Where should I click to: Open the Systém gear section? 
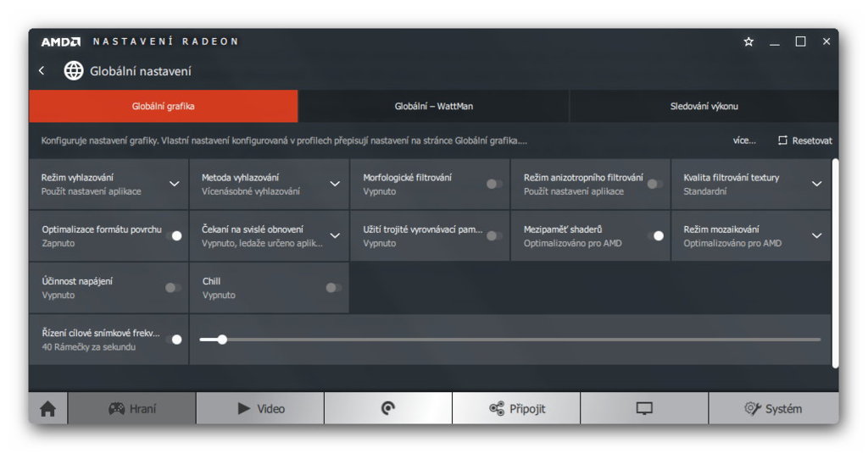(x=773, y=409)
